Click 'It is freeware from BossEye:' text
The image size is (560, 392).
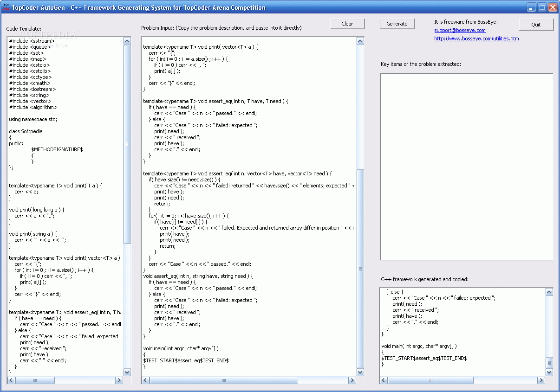click(466, 22)
